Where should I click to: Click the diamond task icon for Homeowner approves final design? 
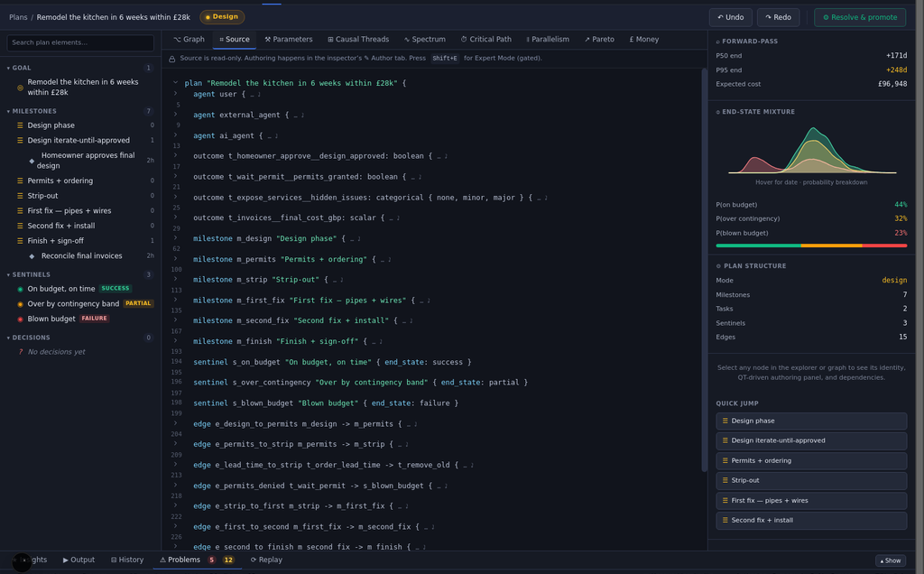click(x=32, y=161)
